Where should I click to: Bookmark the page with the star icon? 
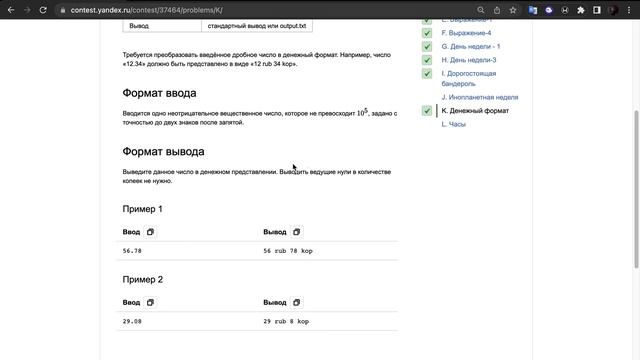pyautogui.click(x=513, y=10)
